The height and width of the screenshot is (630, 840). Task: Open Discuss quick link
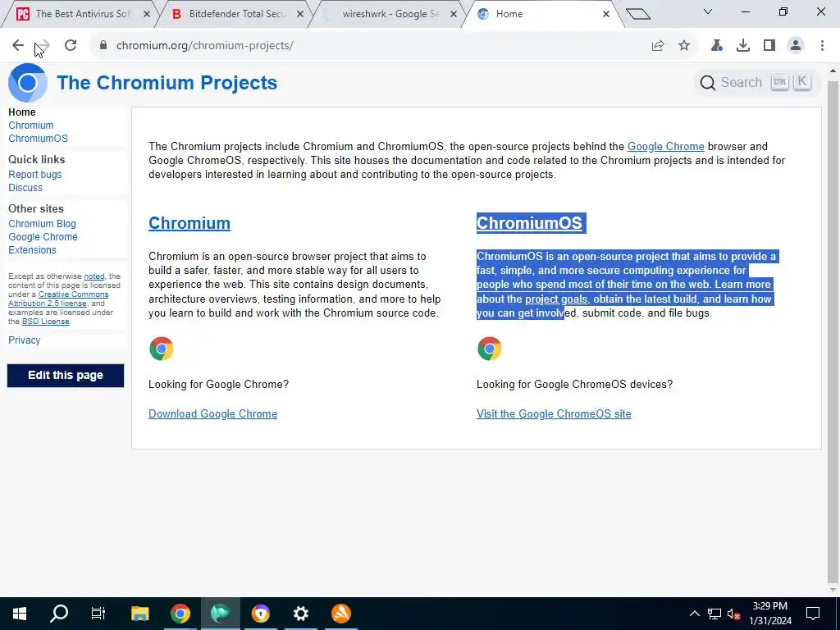pyautogui.click(x=25, y=188)
